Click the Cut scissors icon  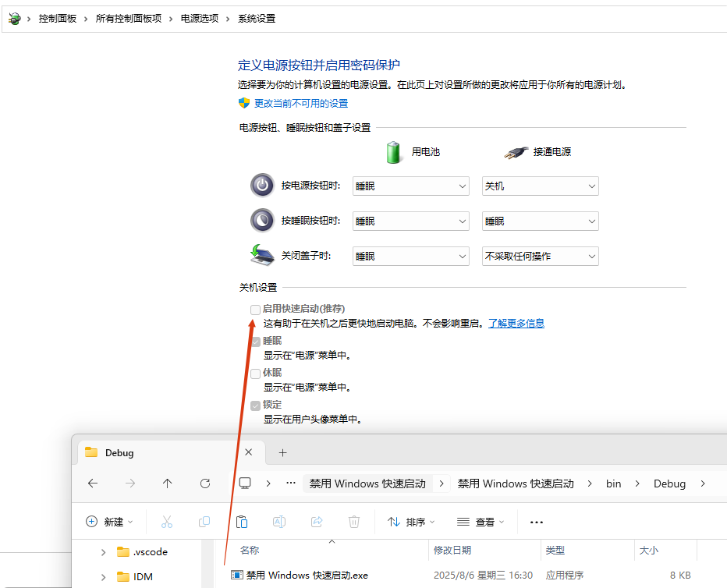point(167,522)
